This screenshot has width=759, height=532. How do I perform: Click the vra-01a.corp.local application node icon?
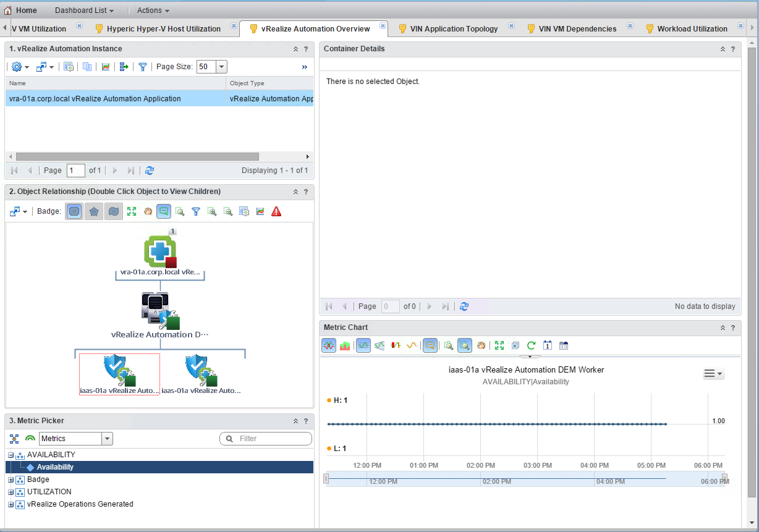(160, 251)
